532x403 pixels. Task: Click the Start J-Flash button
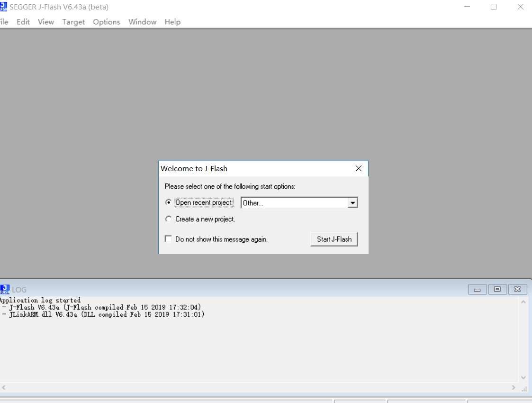[334, 239]
